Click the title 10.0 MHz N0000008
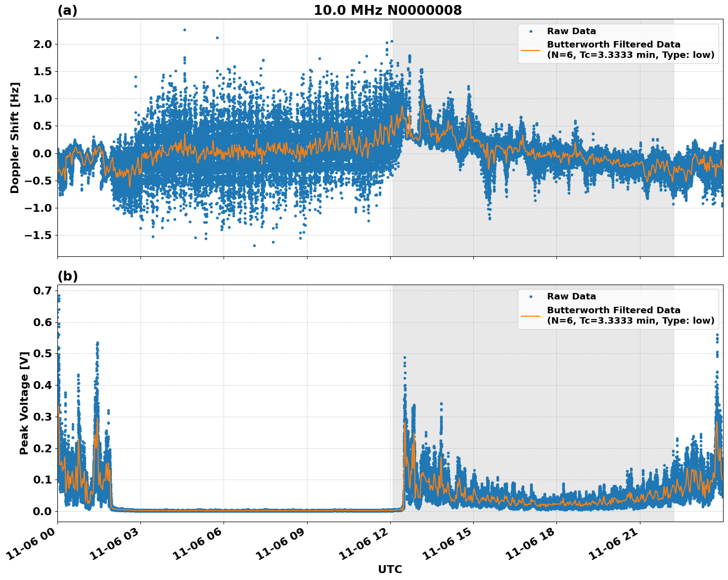Image resolution: width=728 pixels, height=580 pixels. (389, 9)
